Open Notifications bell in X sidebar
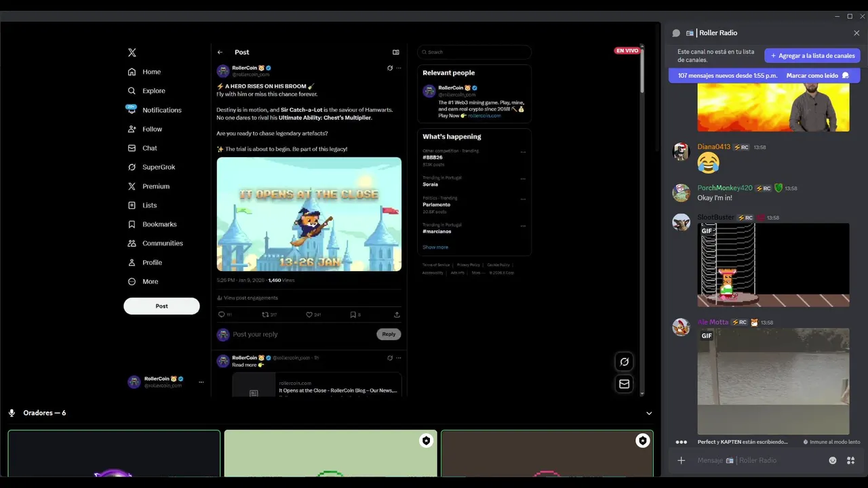The width and height of the screenshot is (868, 488). (132, 109)
